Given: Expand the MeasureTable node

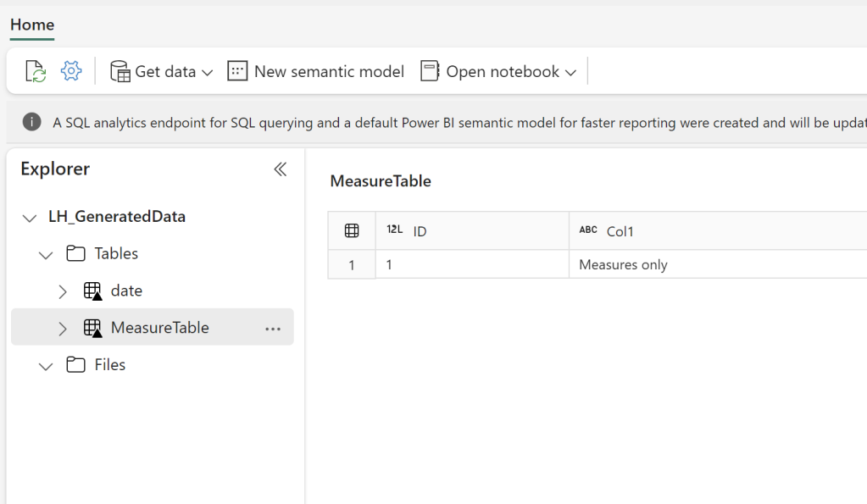Looking at the screenshot, I should 62,328.
